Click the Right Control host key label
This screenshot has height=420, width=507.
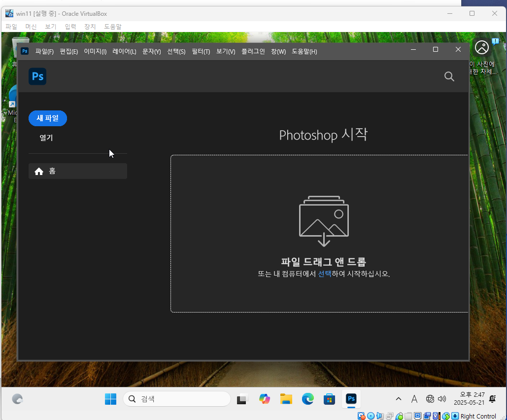pos(478,416)
